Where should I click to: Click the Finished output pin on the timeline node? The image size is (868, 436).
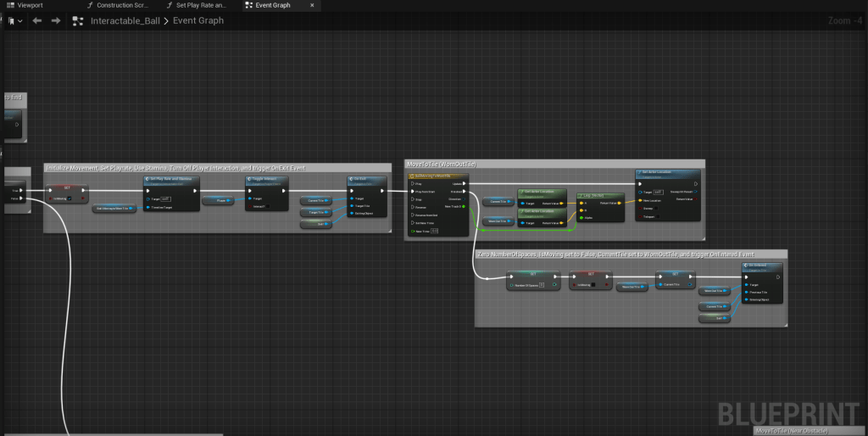point(463,192)
